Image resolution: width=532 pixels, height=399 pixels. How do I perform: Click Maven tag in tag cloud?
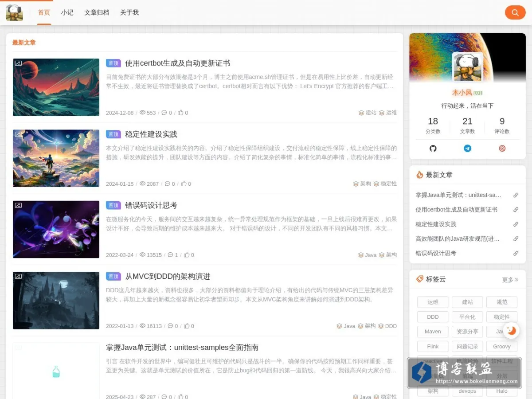tap(433, 332)
